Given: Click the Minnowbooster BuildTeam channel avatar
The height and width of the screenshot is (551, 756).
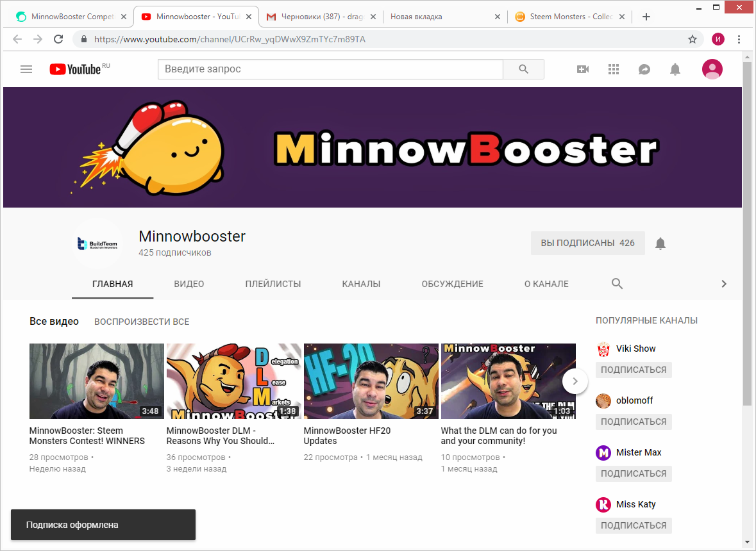Looking at the screenshot, I should pos(97,243).
